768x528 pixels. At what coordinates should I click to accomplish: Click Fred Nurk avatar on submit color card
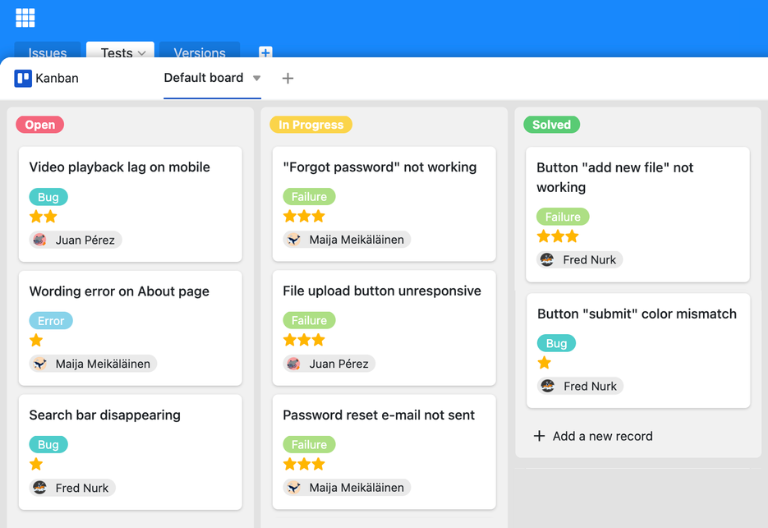[x=548, y=386]
